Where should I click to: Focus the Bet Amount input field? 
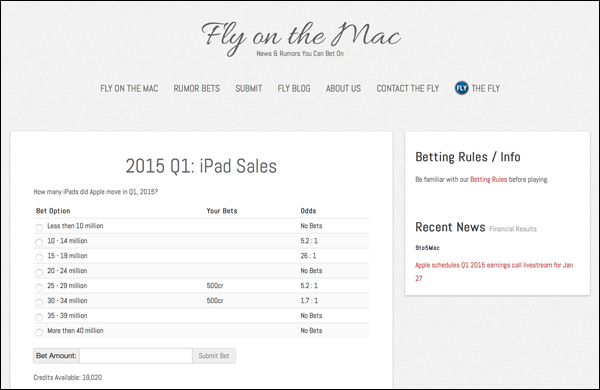click(136, 356)
